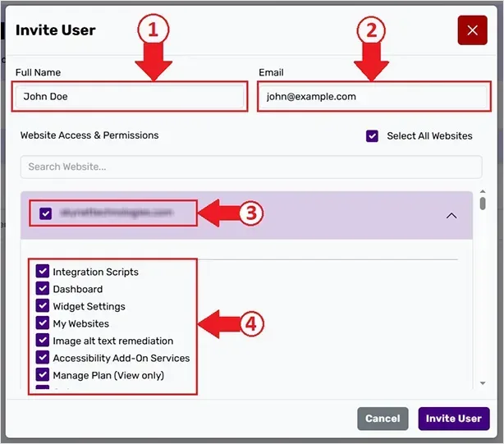Toggle the Select All Websites checkbox
The width and height of the screenshot is (504, 444).
(x=373, y=136)
